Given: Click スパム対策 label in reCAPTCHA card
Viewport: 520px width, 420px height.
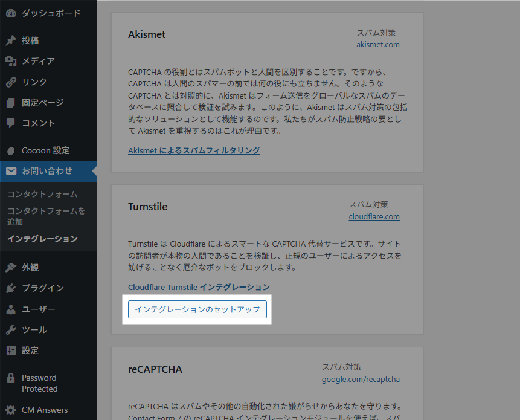Looking at the screenshot, I should click(x=341, y=367).
